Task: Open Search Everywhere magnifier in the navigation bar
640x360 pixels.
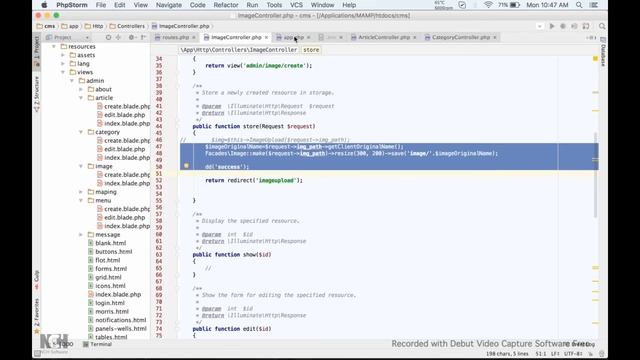Action: (602, 26)
